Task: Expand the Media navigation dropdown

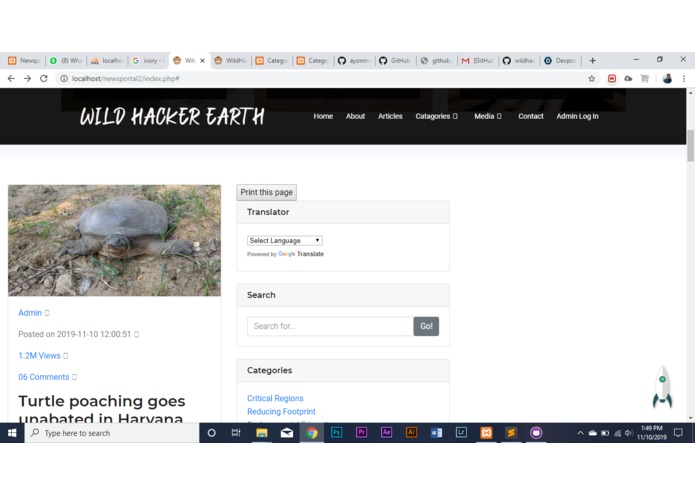Action: click(488, 116)
